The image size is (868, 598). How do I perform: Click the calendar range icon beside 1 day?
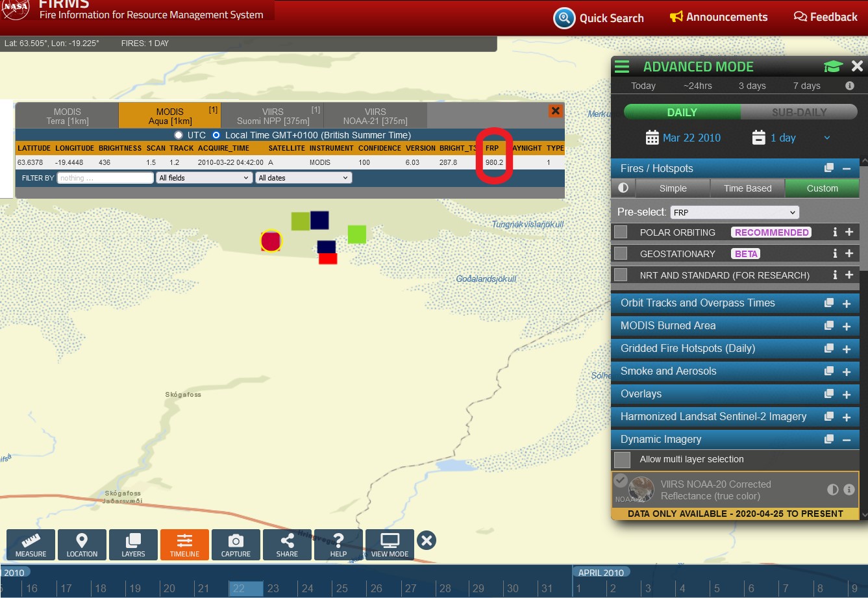tap(758, 138)
